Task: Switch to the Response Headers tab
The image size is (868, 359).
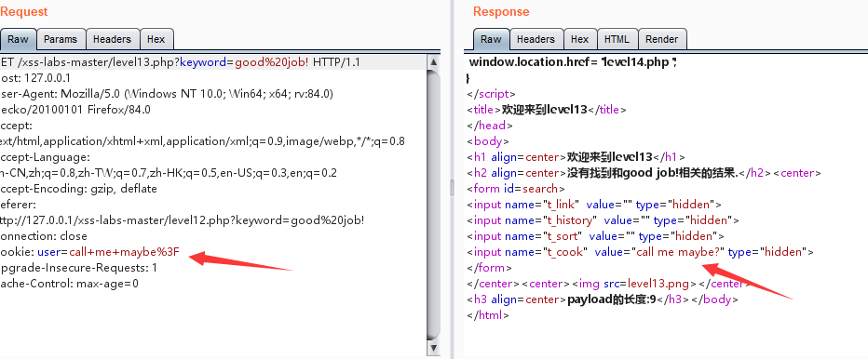Action: (x=536, y=39)
